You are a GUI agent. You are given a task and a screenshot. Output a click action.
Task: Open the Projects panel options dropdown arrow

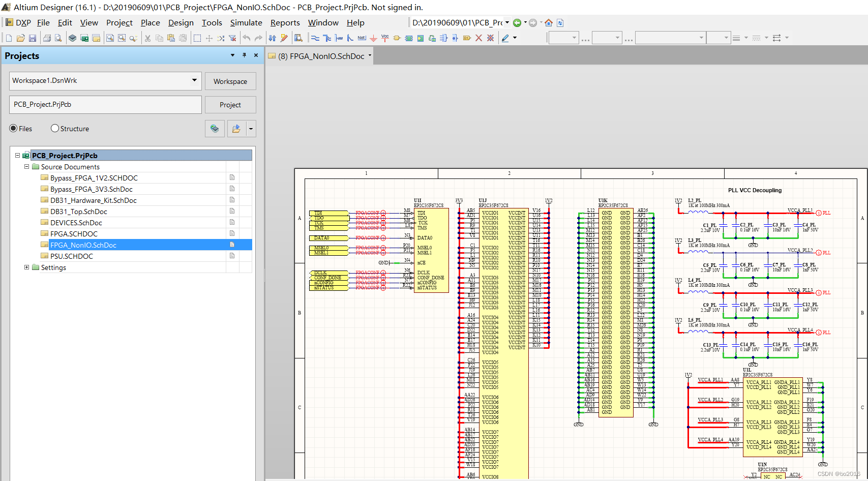click(233, 55)
